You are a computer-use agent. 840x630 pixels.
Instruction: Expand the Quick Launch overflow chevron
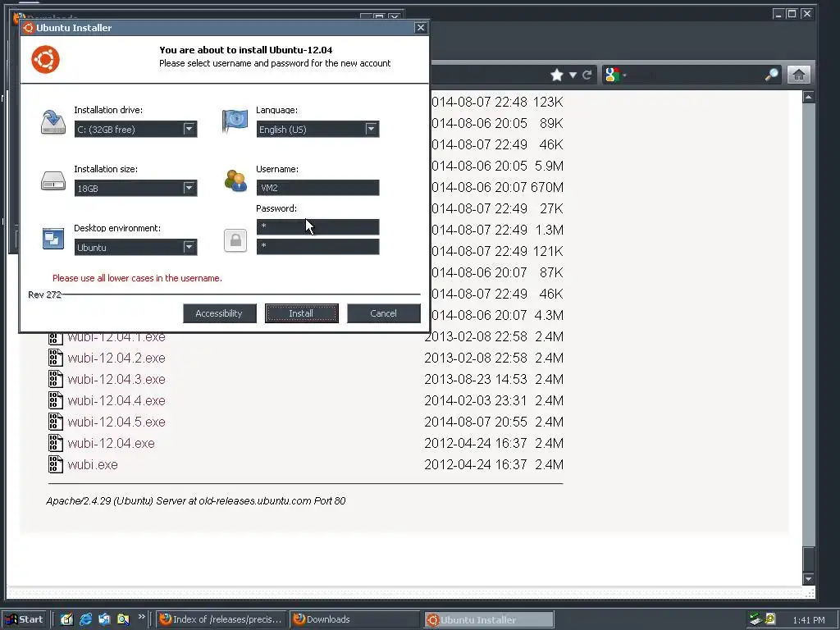pyautogui.click(x=141, y=617)
